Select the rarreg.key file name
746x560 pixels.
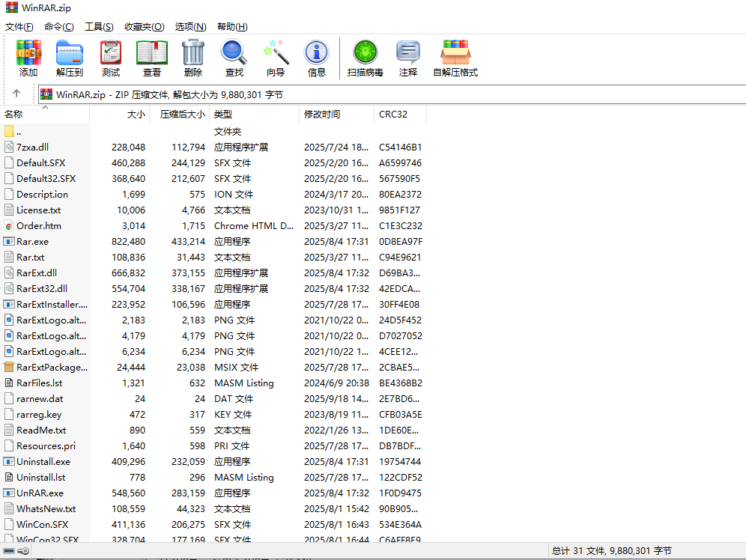click(x=39, y=415)
